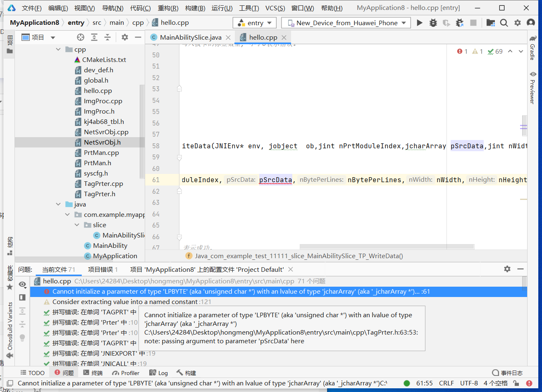Open TODO tool window

tap(33, 373)
